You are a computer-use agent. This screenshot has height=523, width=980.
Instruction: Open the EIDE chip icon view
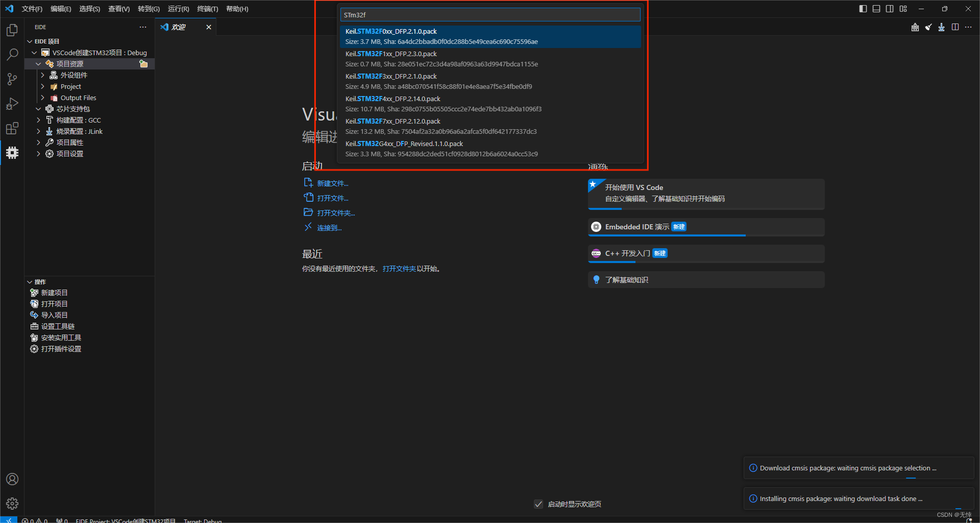(x=12, y=153)
